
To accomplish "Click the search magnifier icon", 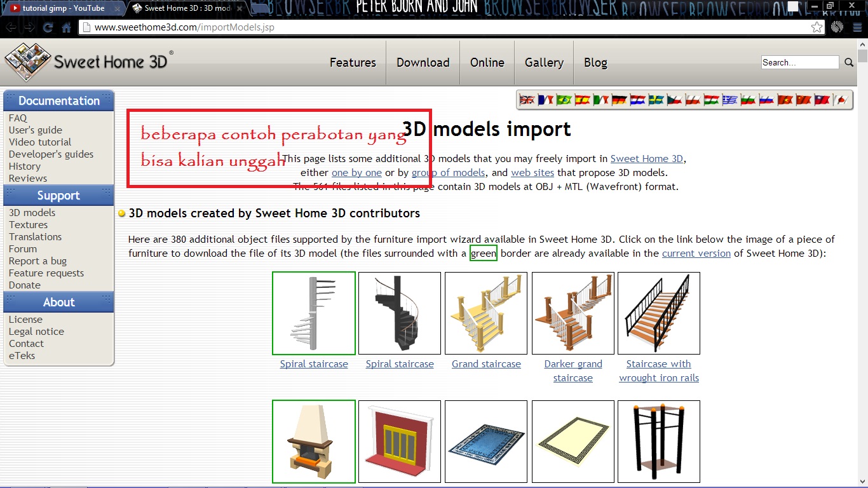I will coord(849,62).
